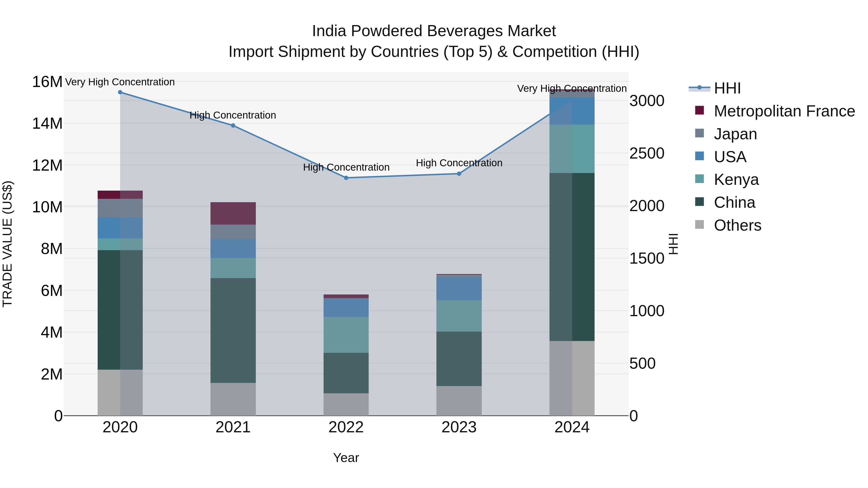Viewport: 868px width, 488px height.
Task: Click the 'Very High Concentration' label above 2024
Action: pos(572,89)
